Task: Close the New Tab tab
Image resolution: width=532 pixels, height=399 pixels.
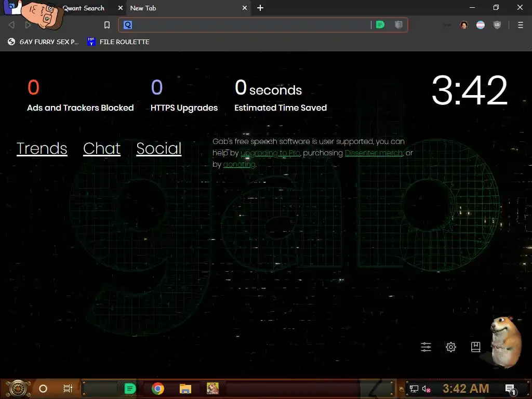Action: [x=245, y=8]
